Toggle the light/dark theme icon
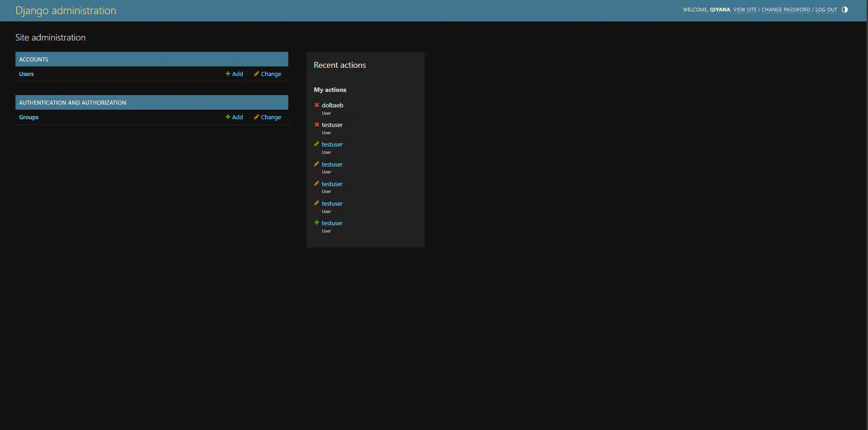The width and height of the screenshot is (868, 430). (x=845, y=10)
